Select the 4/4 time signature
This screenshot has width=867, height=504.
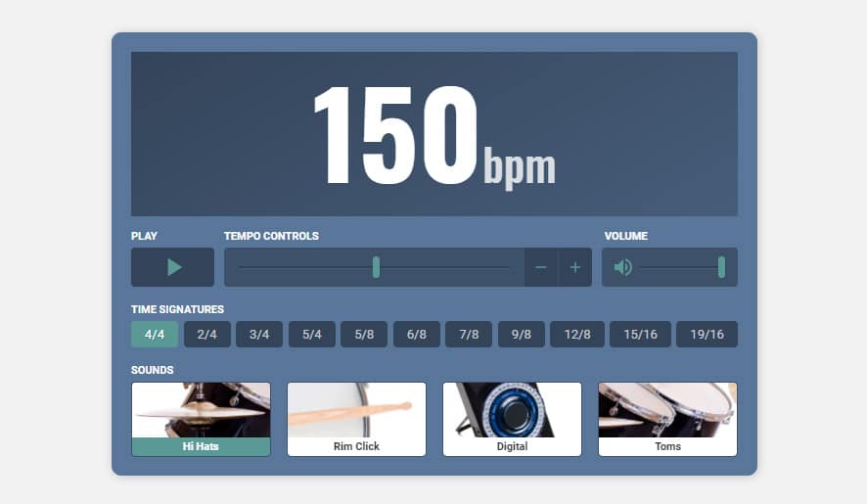point(155,334)
